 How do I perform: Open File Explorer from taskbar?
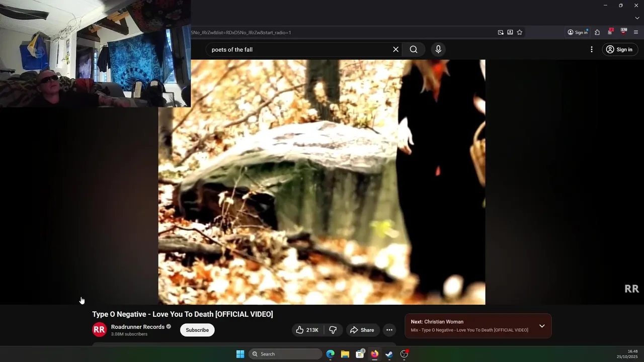click(x=345, y=354)
